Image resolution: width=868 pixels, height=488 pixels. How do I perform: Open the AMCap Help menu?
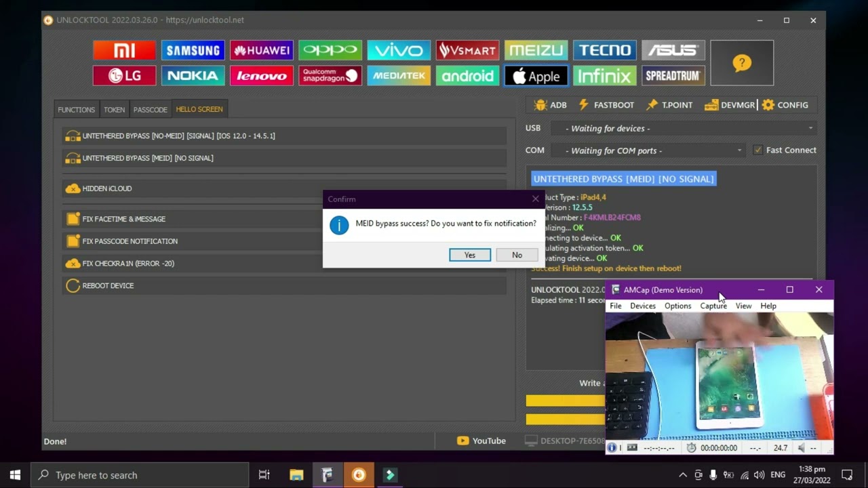(768, 306)
